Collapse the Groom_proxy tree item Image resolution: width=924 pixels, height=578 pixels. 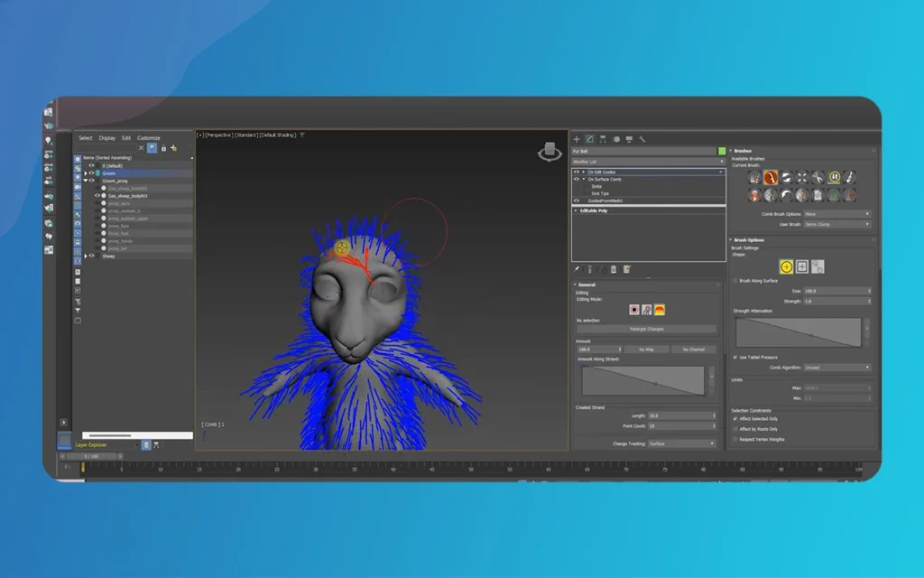pos(86,181)
